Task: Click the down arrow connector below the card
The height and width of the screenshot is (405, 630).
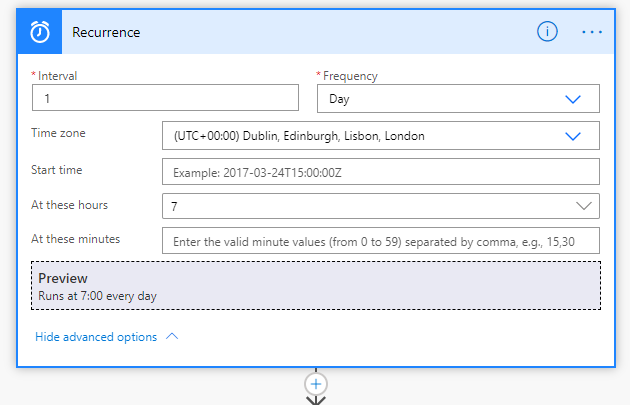Action: pyautogui.click(x=316, y=400)
